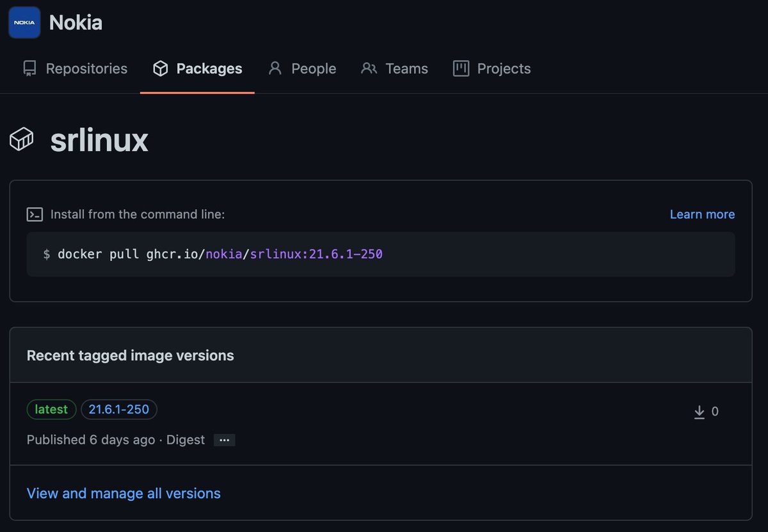Viewport: 768px width, 532px height.
Task: Click the terminal command-line icon
Action: click(35, 214)
